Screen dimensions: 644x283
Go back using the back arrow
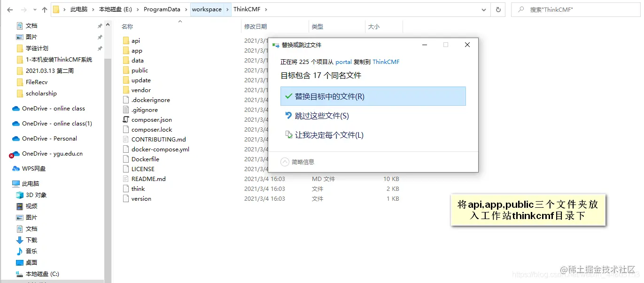click(10, 9)
